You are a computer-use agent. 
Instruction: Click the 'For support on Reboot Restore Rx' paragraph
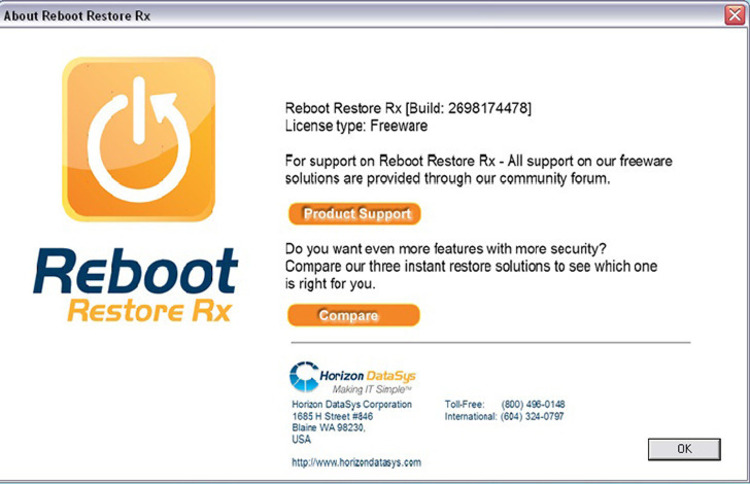(478, 169)
